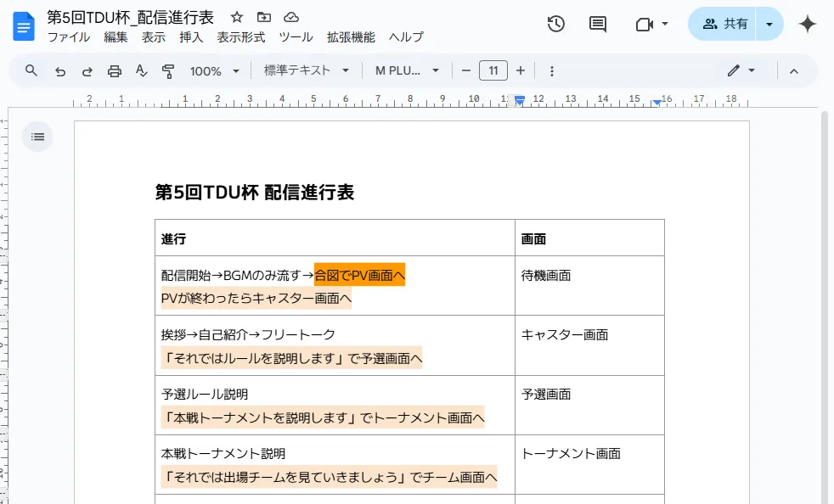834x504 pixels.
Task: Show the document outline panel
Action: (37, 136)
